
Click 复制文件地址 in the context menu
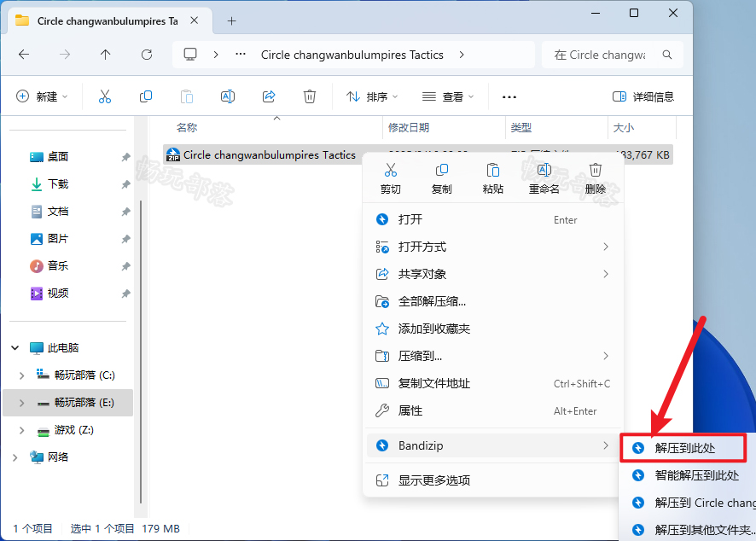[493, 383]
